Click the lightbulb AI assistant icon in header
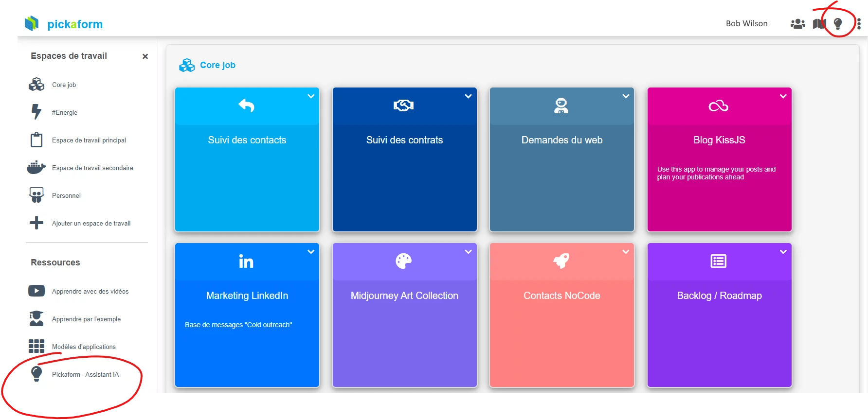Screen dimensions: 868x420 click(838, 24)
